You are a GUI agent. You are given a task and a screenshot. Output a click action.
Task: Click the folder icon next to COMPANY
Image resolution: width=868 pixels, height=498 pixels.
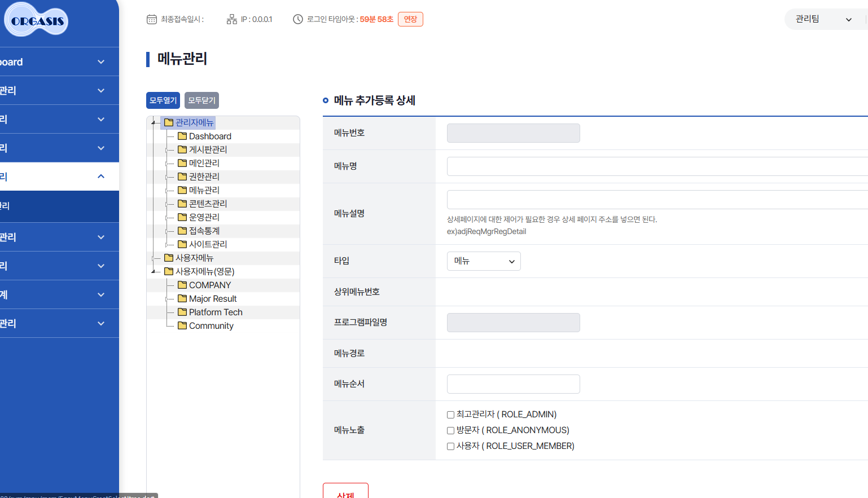click(x=182, y=285)
